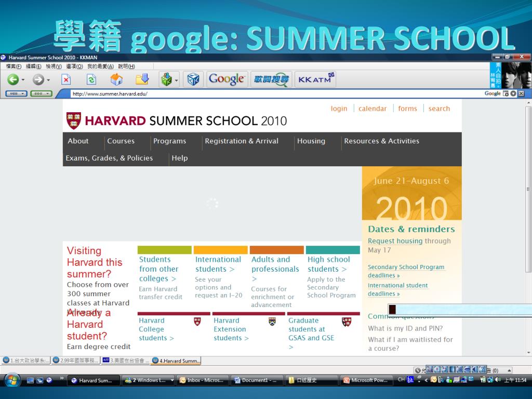Open High school students link
Screen dimensions: 532x399
[x=329, y=264]
